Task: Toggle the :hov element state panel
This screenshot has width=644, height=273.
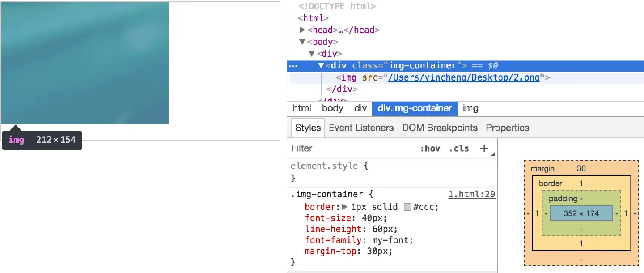Action: (x=430, y=149)
